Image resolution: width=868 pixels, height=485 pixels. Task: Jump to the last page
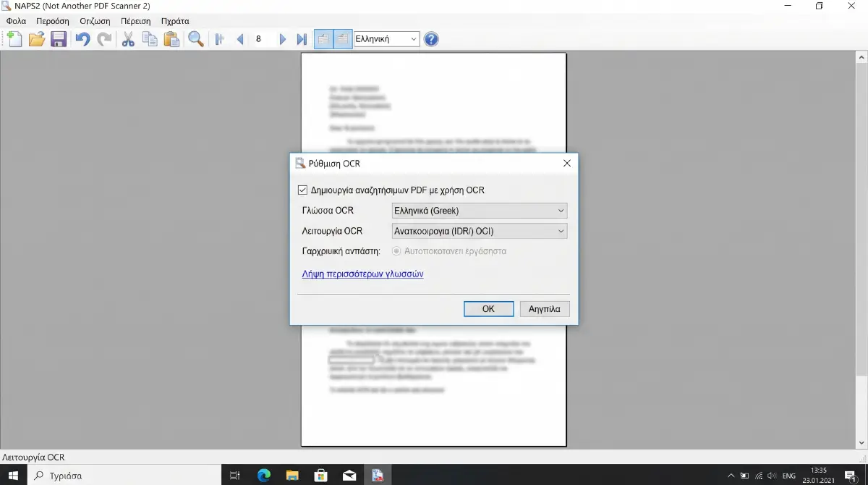[302, 39]
